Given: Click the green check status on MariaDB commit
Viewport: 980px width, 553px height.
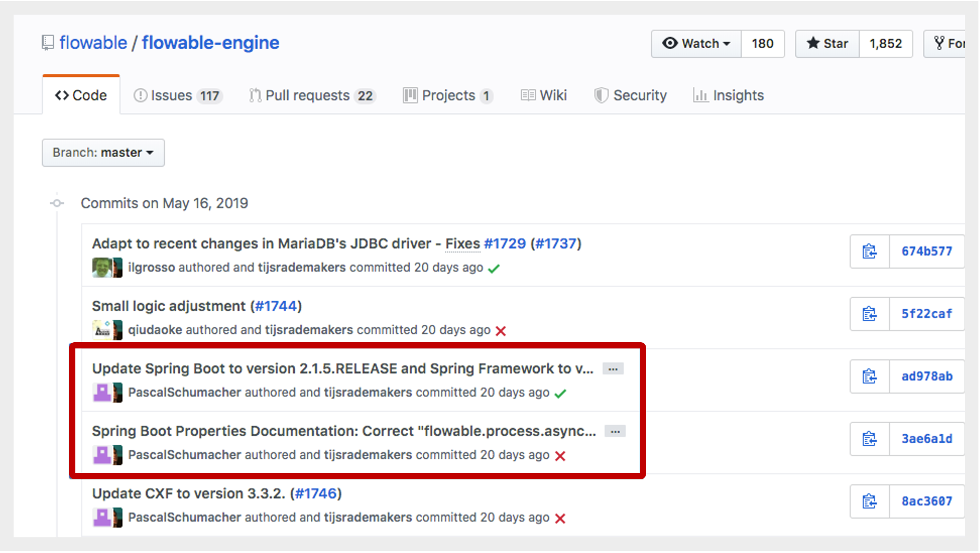Looking at the screenshot, I should 493,268.
